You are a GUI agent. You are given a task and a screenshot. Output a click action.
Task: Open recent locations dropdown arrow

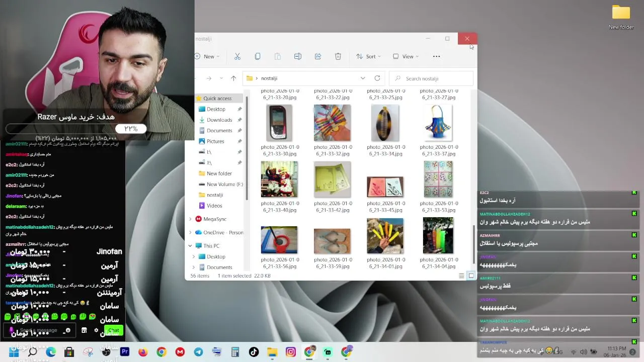221,78
